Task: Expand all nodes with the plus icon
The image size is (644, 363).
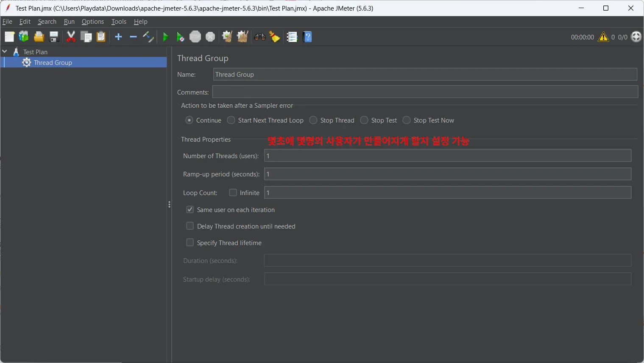Action: coord(118,37)
